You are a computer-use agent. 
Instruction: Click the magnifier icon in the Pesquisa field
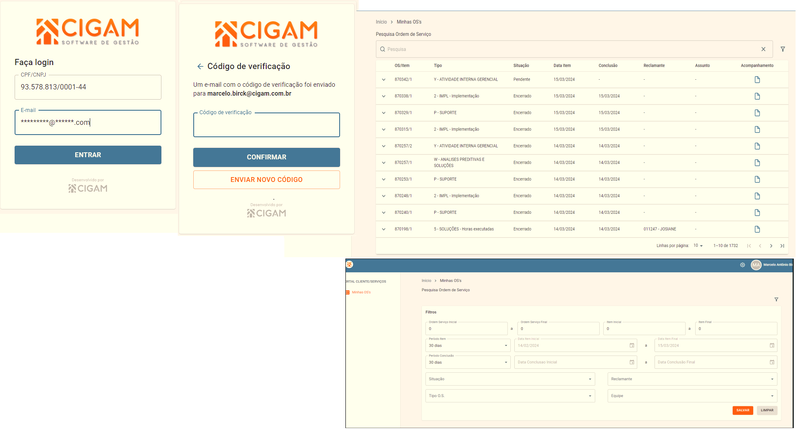382,49
